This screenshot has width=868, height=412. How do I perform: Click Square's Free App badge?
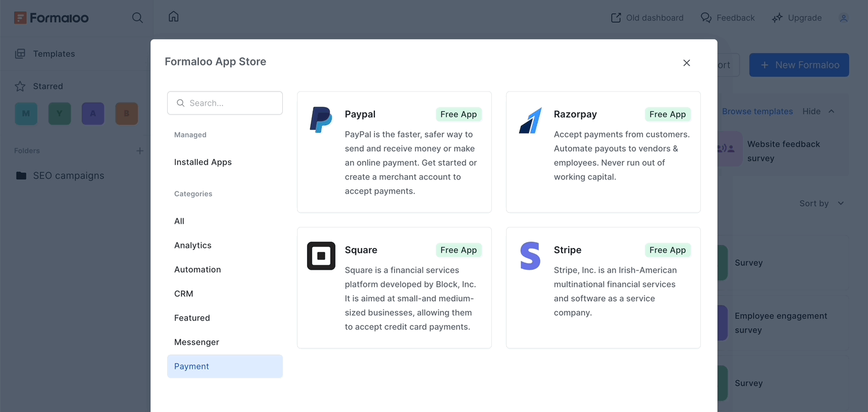(459, 250)
